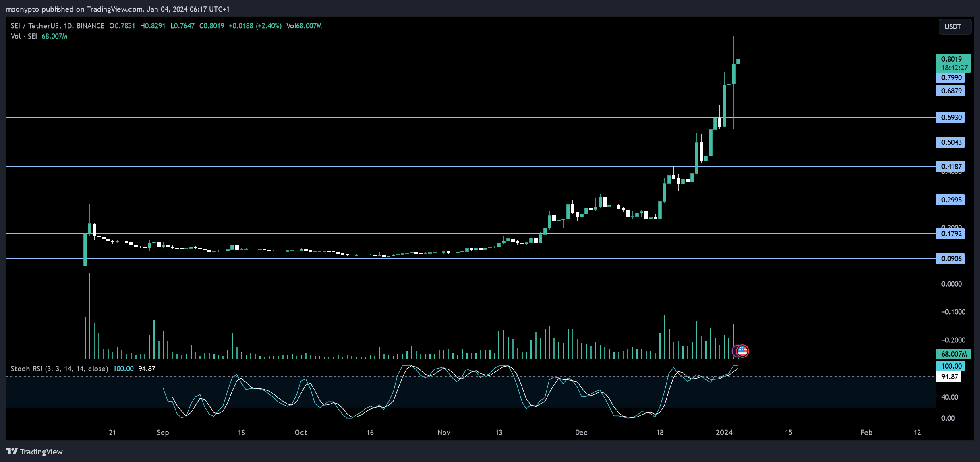Click the Vol · SEI indicator label

point(24,36)
